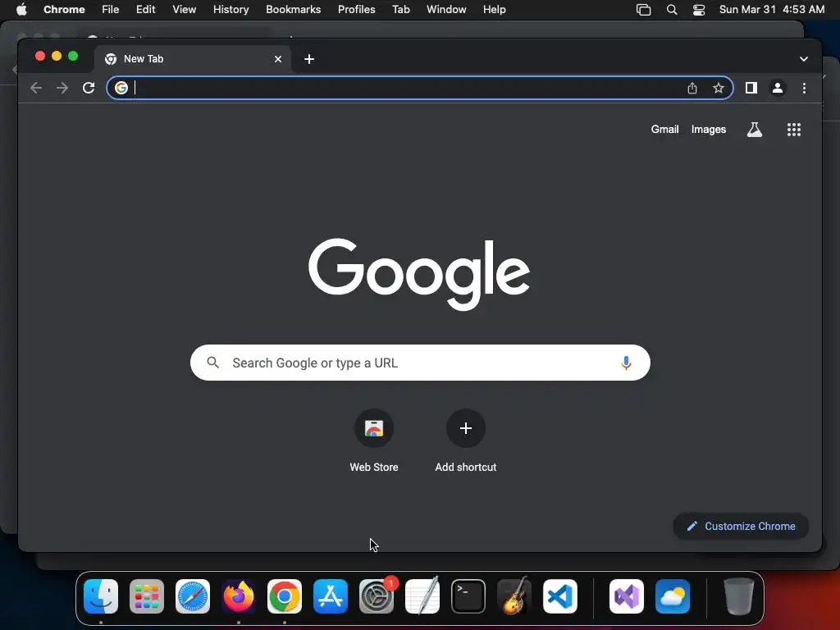Open Google Images link
The width and height of the screenshot is (840, 630).
[708, 129]
